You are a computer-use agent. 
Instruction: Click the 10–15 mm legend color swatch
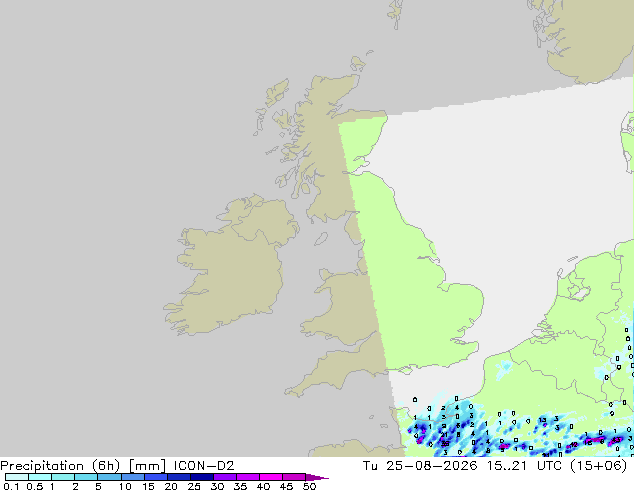[132, 477]
